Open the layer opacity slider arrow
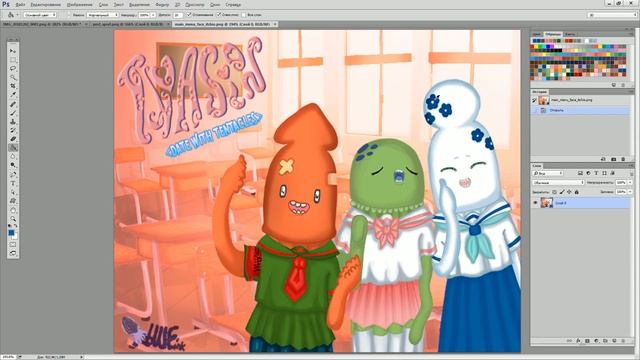The height and width of the screenshot is (360, 640). coord(630,182)
